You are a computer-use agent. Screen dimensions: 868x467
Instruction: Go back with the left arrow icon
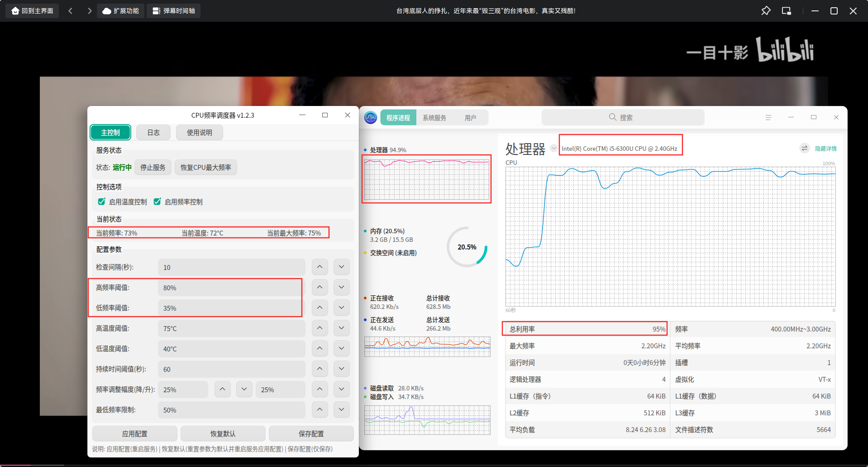(70, 11)
